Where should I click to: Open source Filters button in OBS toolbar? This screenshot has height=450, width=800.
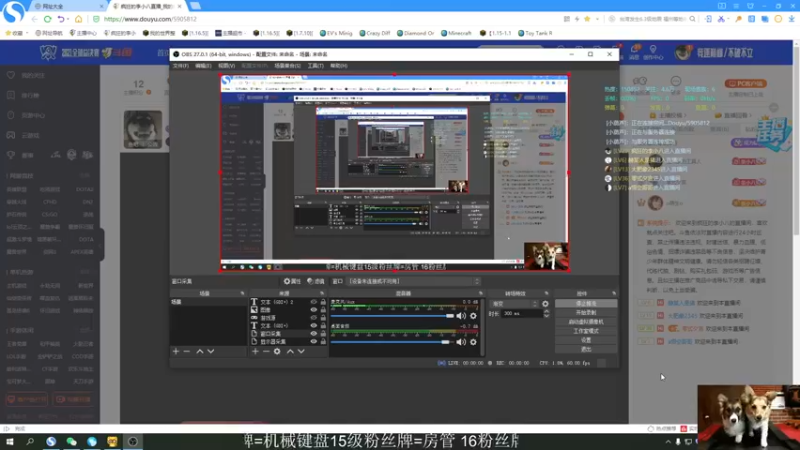[x=316, y=281]
